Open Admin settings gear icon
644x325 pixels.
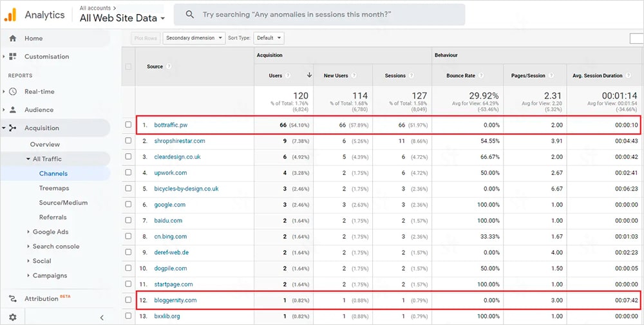(13, 317)
